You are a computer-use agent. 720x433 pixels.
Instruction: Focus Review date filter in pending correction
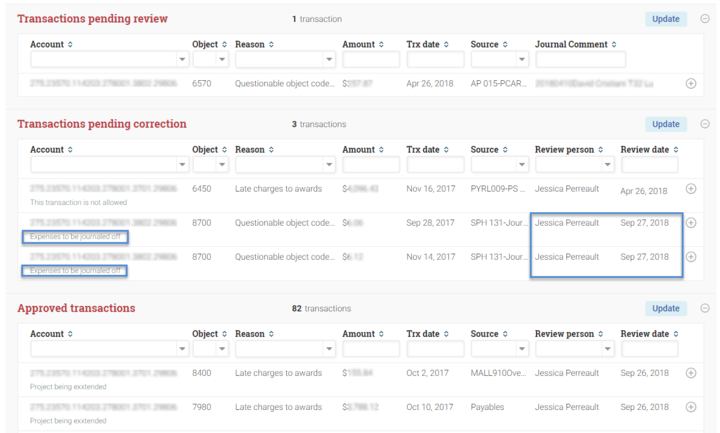click(x=649, y=164)
